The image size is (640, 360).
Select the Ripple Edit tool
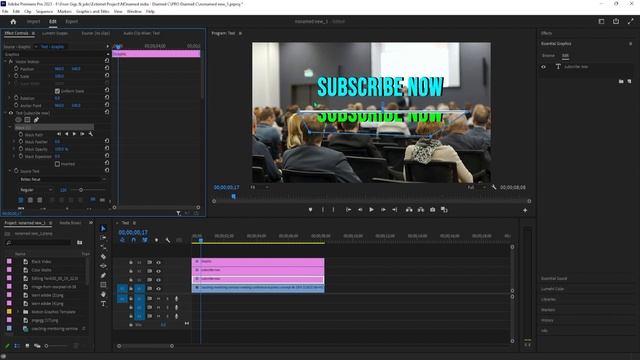point(103,247)
